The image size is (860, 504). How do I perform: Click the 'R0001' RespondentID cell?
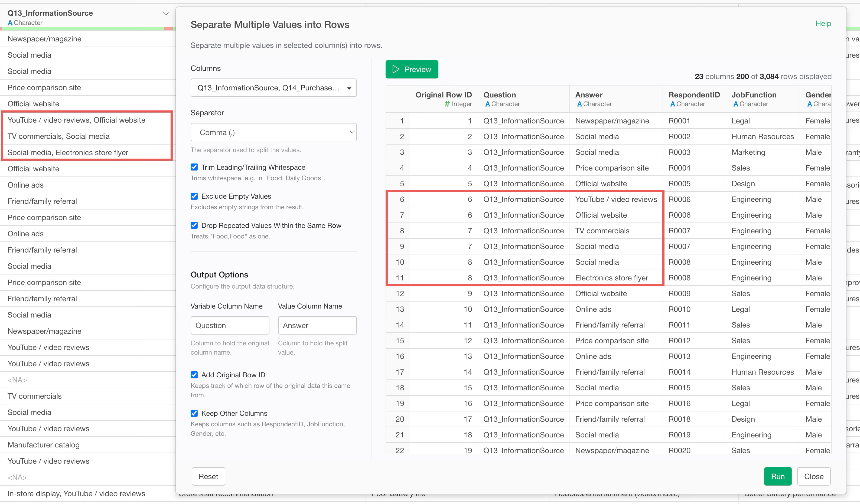pos(694,121)
